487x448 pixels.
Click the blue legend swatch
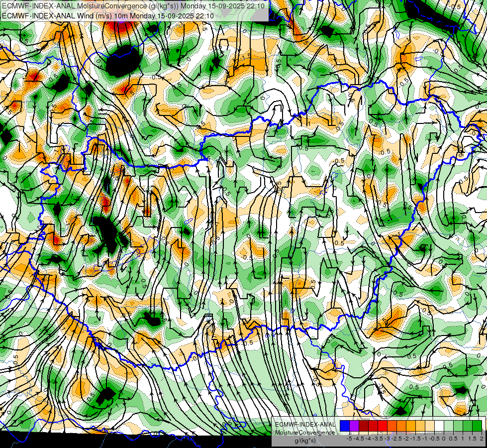pyautogui.click(x=345, y=426)
